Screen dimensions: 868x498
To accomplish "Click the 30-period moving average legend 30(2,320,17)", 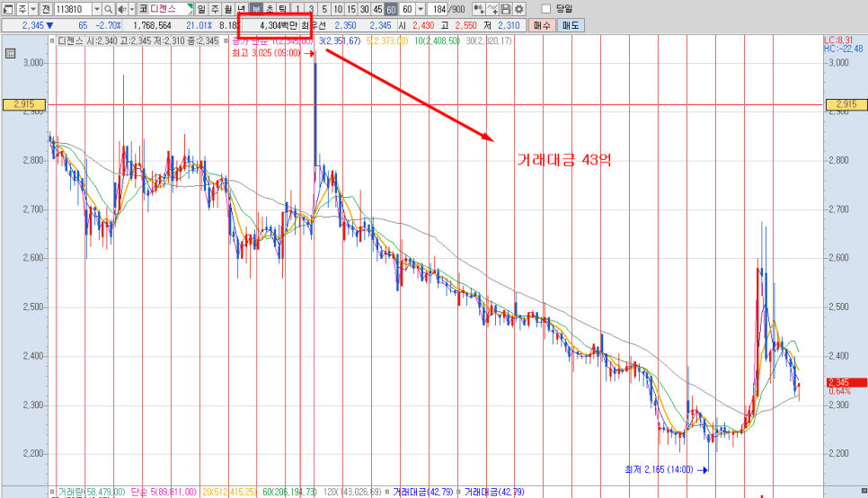I will click(x=489, y=41).
